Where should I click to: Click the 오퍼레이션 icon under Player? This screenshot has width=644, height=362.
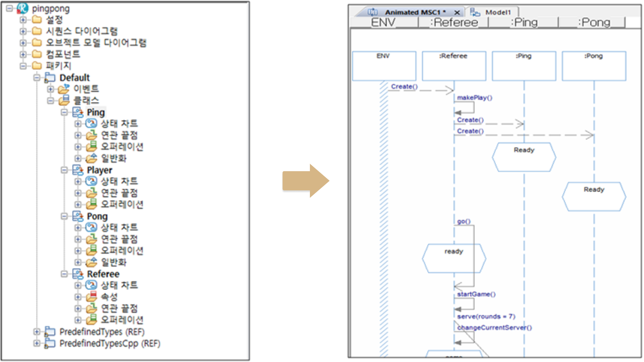pos(91,204)
